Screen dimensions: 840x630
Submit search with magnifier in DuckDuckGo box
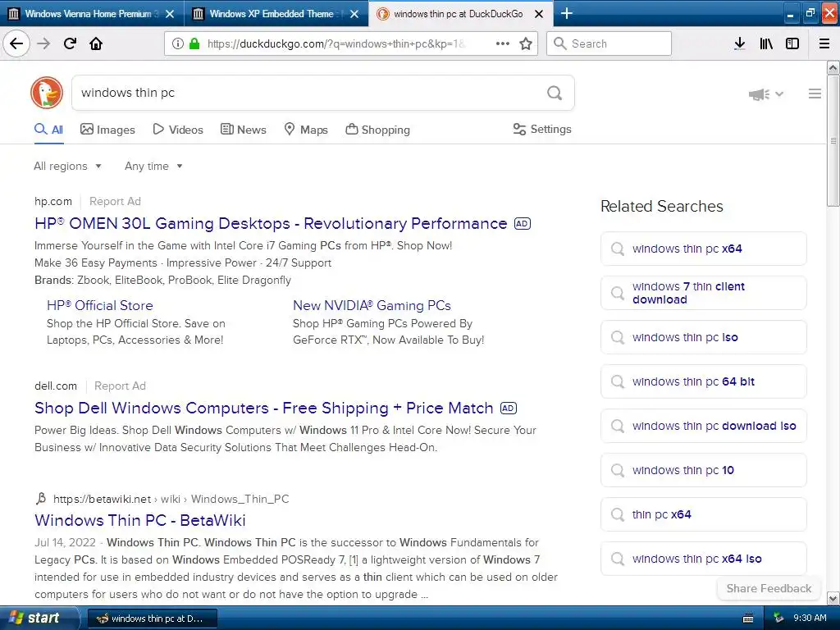click(555, 93)
